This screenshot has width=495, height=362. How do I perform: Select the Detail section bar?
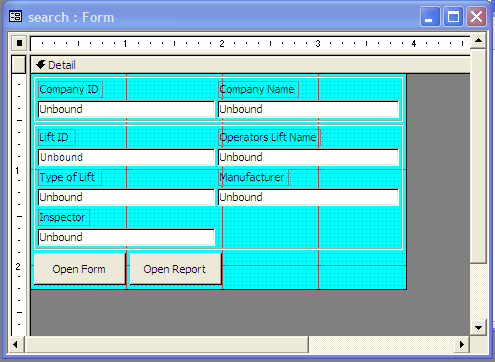point(250,65)
